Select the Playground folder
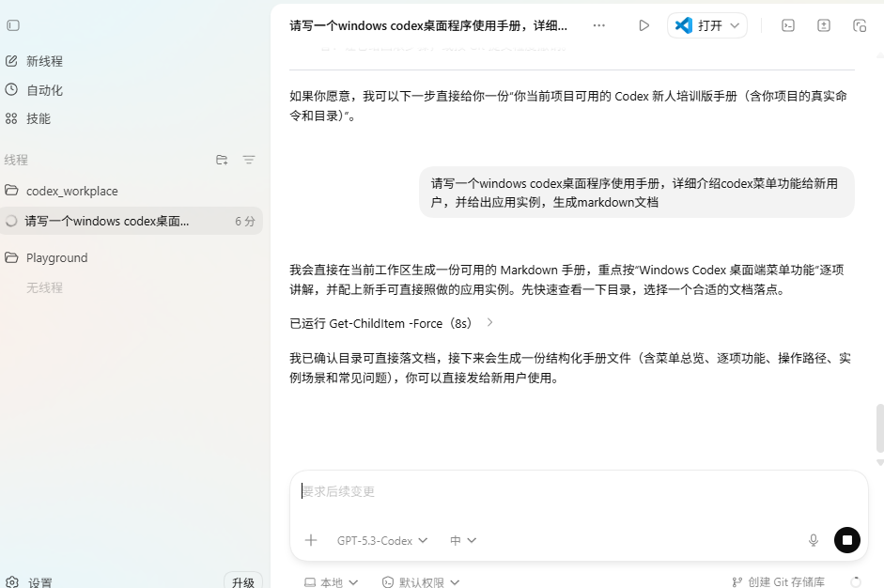The height and width of the screenshot is (588, 884). 46,257
